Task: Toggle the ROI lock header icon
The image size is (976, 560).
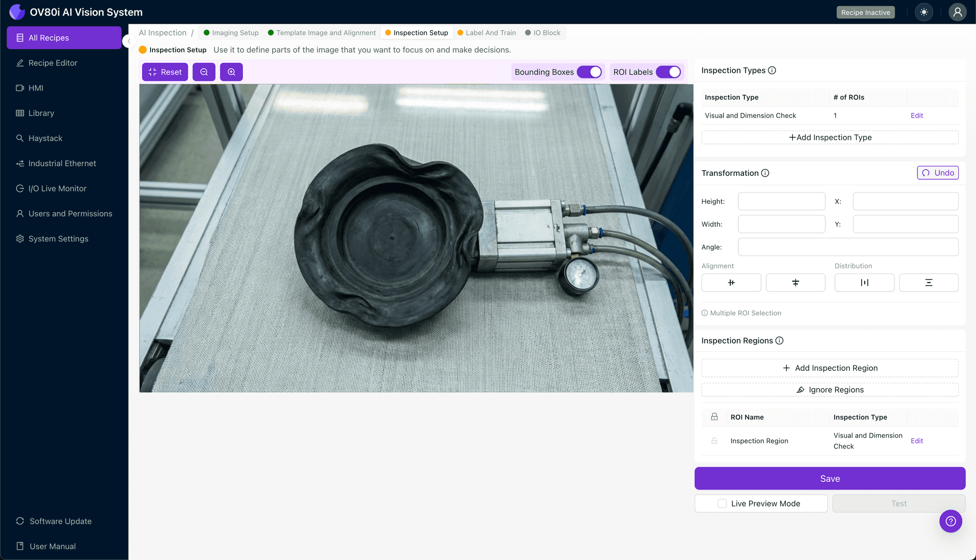Action: (x=714, y=417)
